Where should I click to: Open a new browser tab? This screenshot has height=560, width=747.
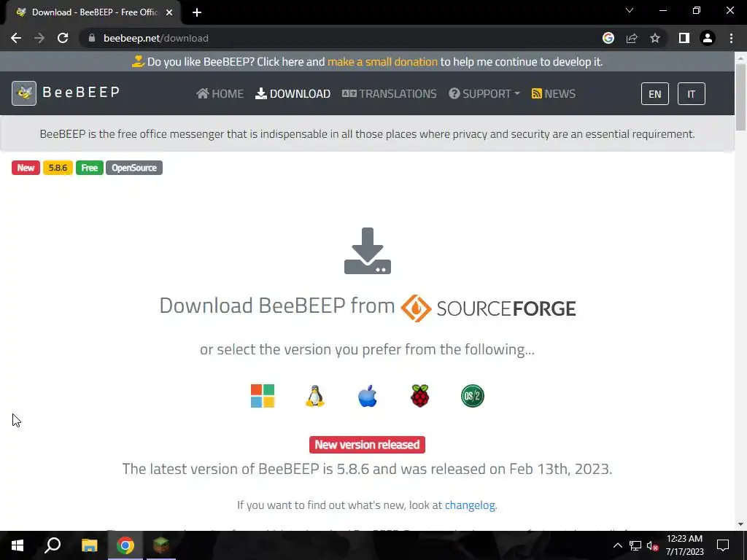(197, 12)
